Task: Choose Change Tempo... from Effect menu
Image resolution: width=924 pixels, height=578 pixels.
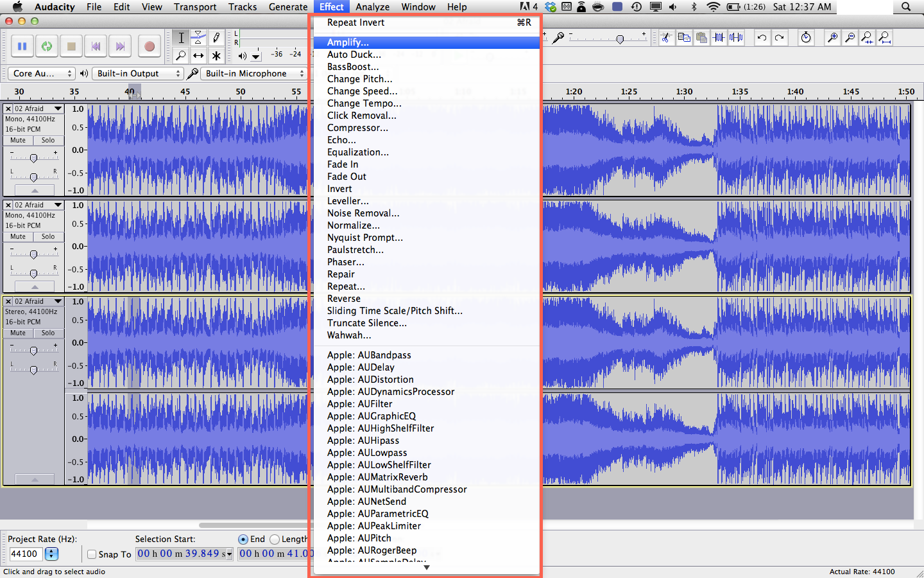Action: [x=427, y=103]
